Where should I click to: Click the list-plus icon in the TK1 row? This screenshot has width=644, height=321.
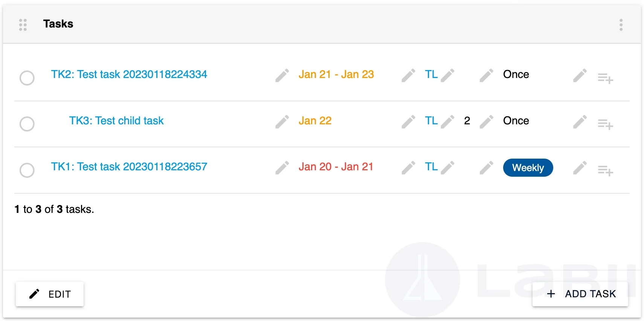click(x=605, y=171)
